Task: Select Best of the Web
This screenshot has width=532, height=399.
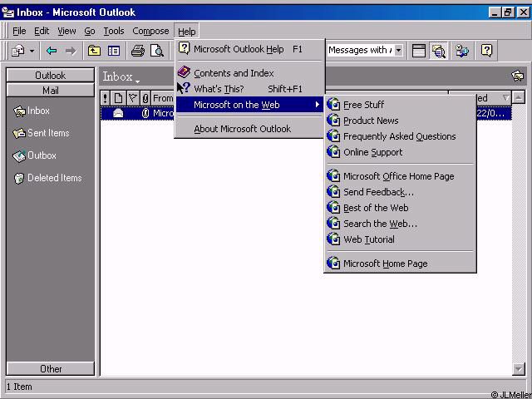Action: click(x=401, y=208)
